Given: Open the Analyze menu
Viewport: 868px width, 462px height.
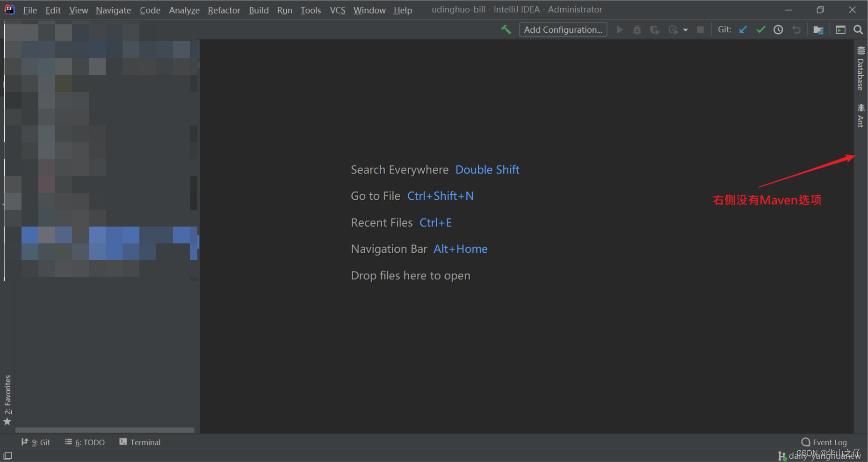Looking at the screenshot, I should (x=184, y=10).
